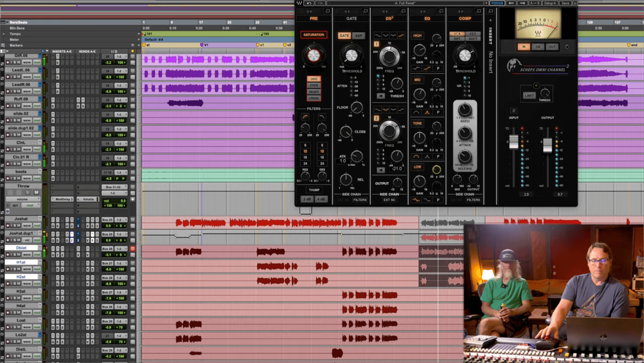
Task: Click the V1 marker on the Markers ruler
Action: (202, 45)
